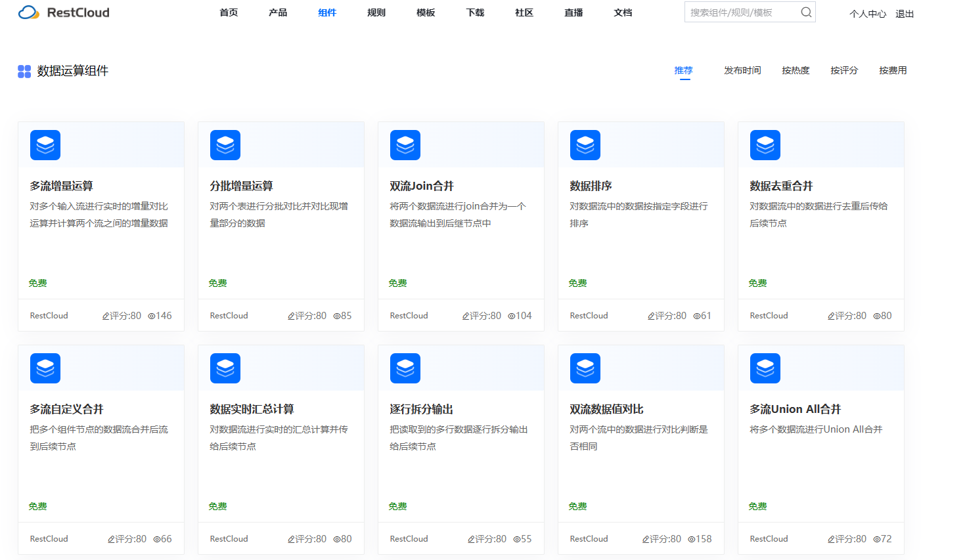Open the 多流自定义合并 card title
This screenshot has width=965, height=560.
coord(66,410)
